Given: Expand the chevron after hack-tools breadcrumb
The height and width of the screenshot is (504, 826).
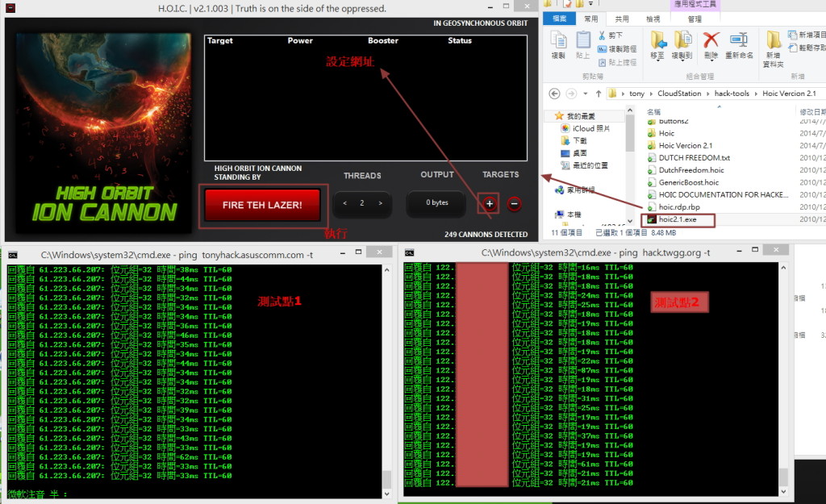Looking at the screenshot, I should pos(756,94).
